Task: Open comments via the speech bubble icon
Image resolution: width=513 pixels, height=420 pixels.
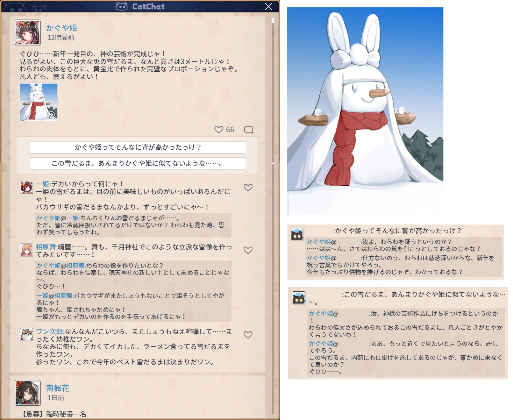Action: click(248, 130)
